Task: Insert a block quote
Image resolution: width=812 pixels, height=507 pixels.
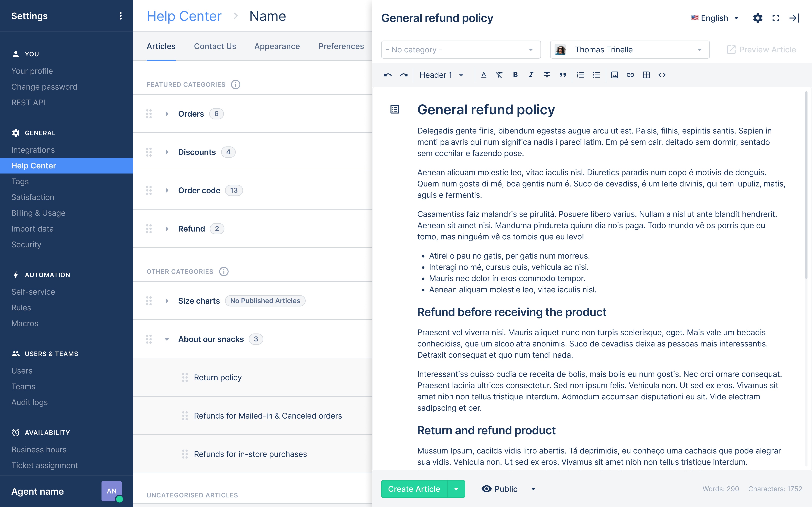Action: [x=563, y=75]
